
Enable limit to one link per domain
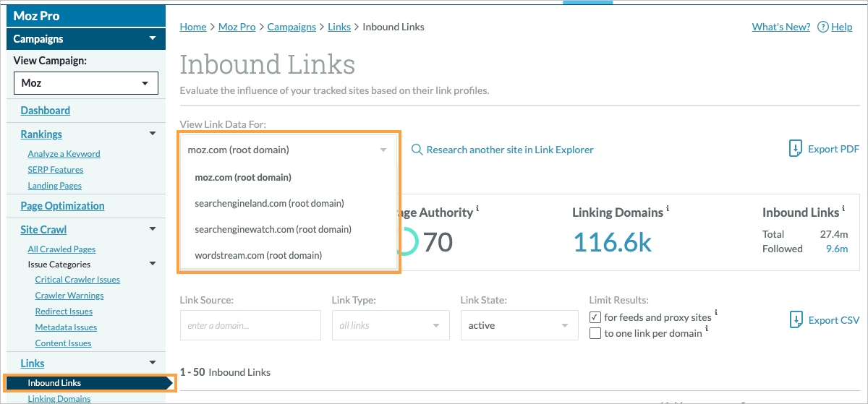coord(595,333)
